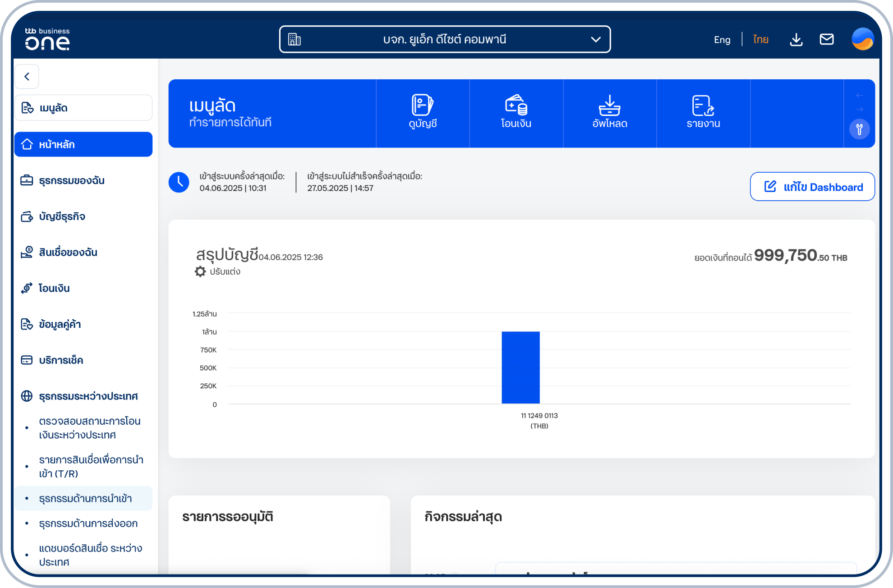Screen dimensions: 893x588
Task: Click the blue bar for account 11 1249 0113
Action: 520,367
